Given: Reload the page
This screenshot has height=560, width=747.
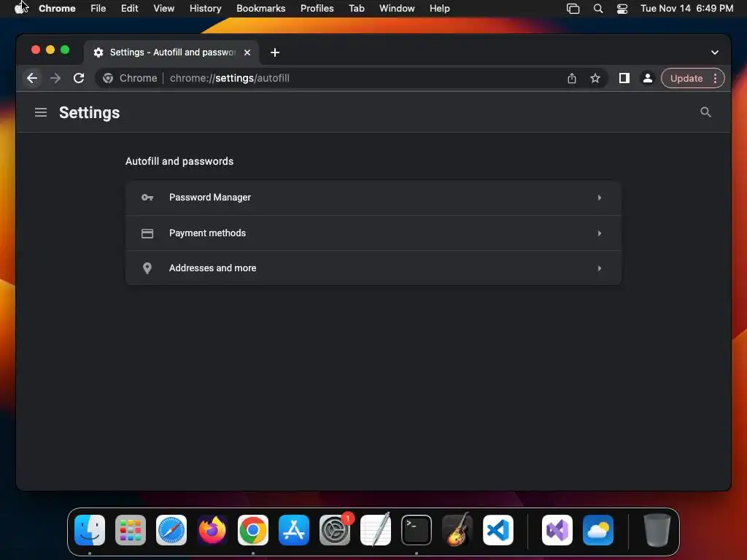Looking at the screenshot, I should 79,78.
